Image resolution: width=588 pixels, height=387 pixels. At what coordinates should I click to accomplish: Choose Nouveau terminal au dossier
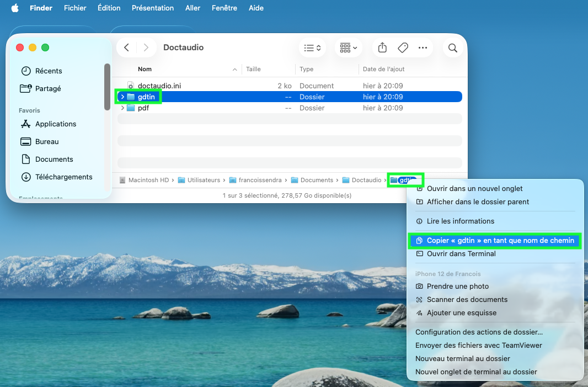coord(462,358)
